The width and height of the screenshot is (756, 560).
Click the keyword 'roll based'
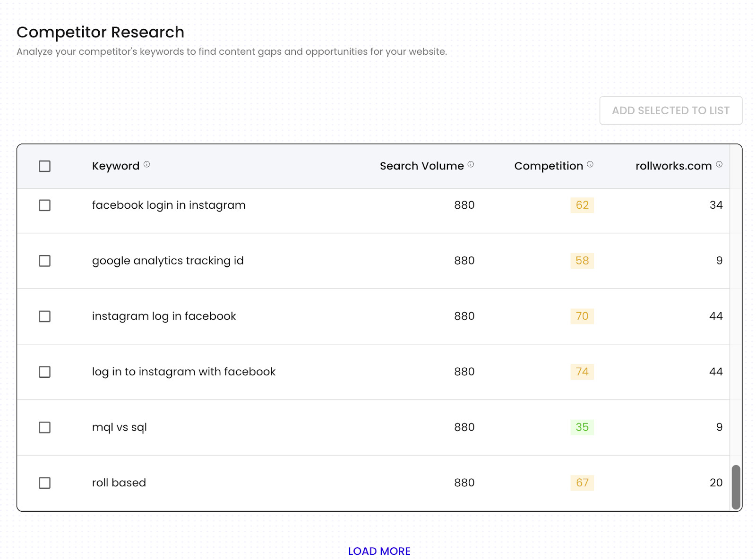coord(119,483)
